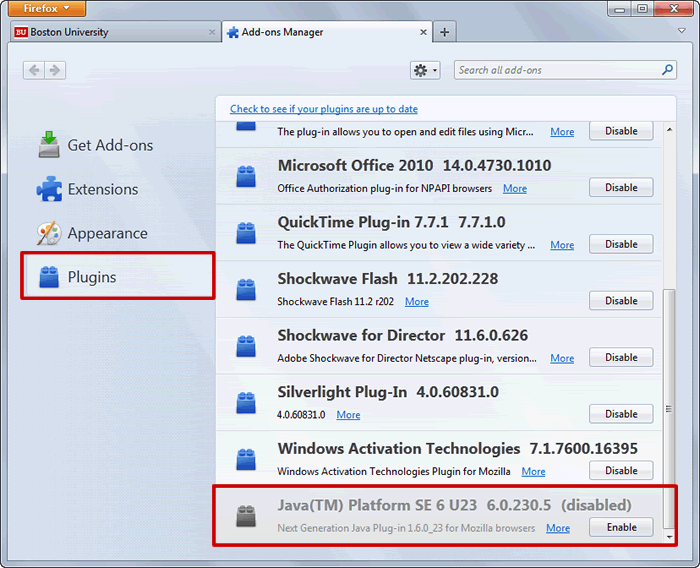This screenshot has width=700, height=568.
Task: Open More link for Next Generation Java Plug-in
Action: [558, 528]
